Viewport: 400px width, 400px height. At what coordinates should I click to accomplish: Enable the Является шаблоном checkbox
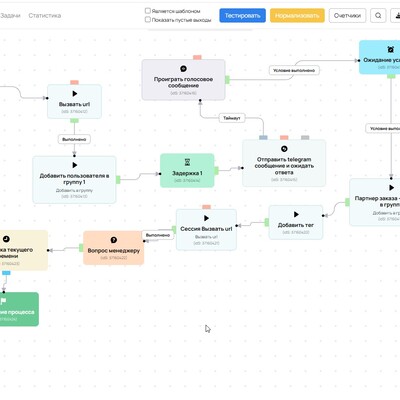(x=148, y=11)
